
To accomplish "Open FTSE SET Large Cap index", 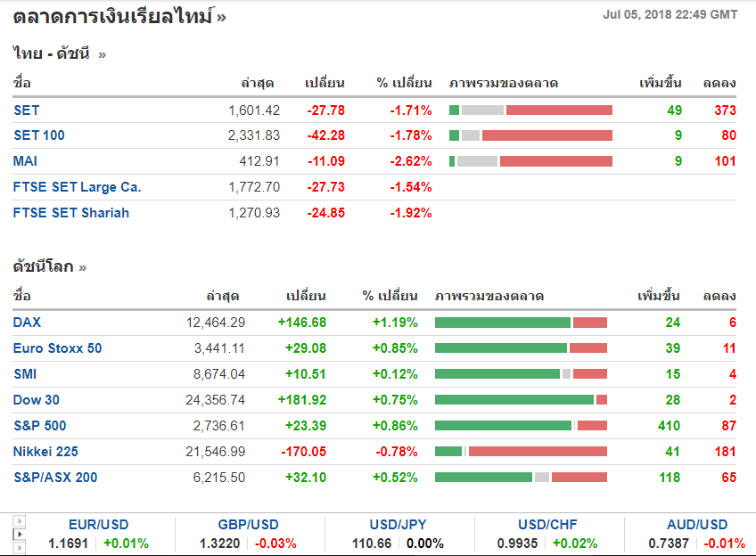I will tap(78, 187).
